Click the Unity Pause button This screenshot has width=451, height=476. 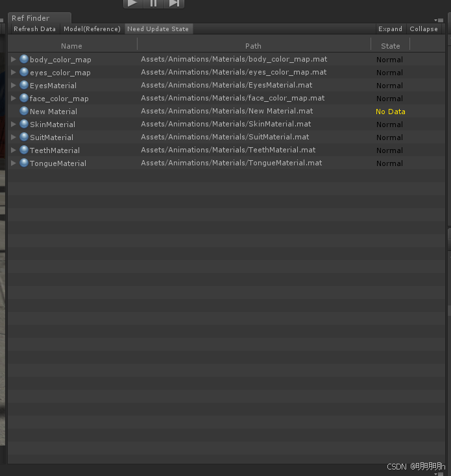tap(154, 4)
